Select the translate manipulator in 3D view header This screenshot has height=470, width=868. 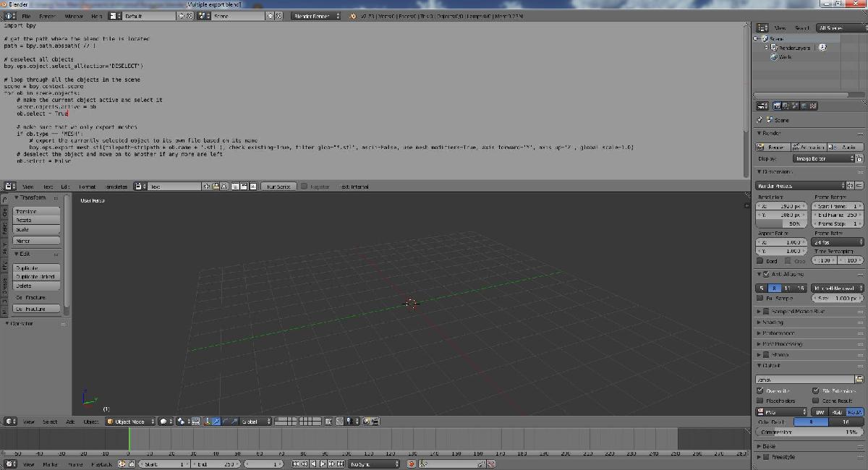click(217, 422)
